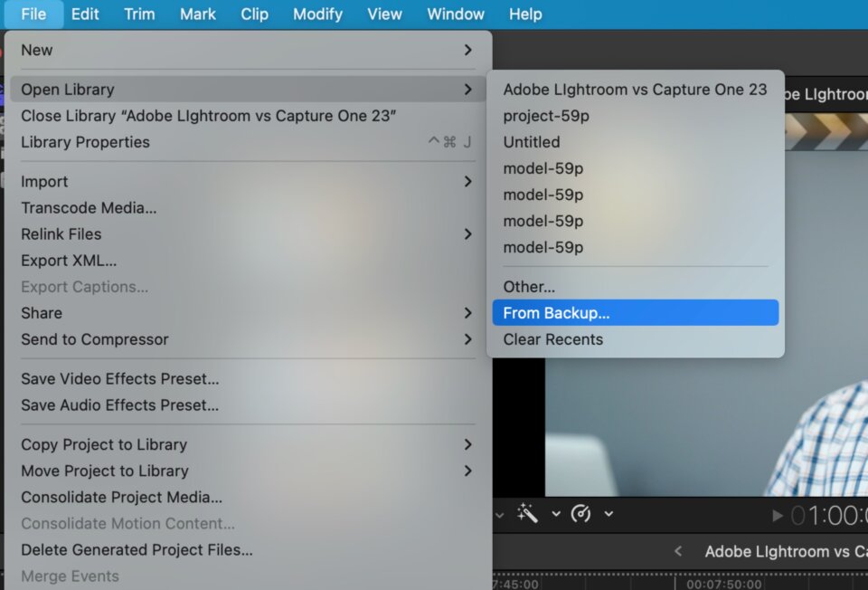Click the retiming speedometer icon
The image size is (868, 590).
tap(581, 514)
